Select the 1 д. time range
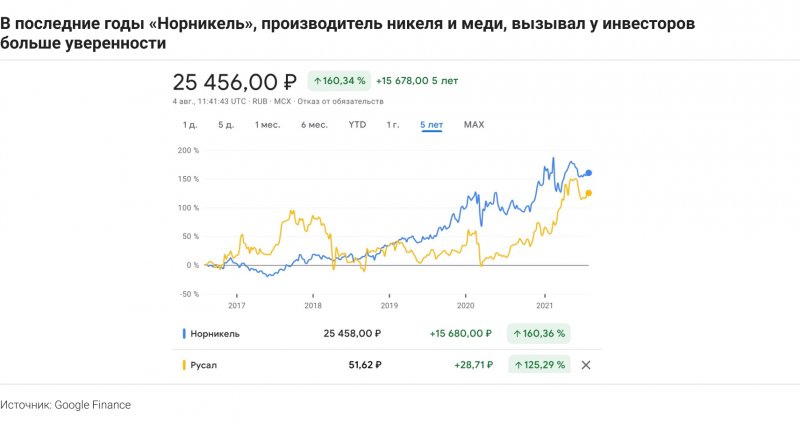This screenshot has height=424, width=800. 189,125
